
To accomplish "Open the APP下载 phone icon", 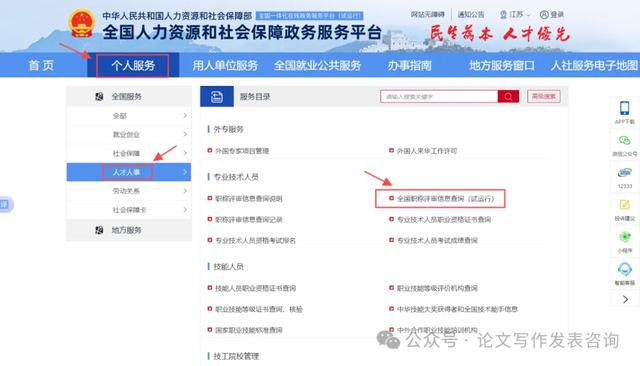I will tap(624, 108).
